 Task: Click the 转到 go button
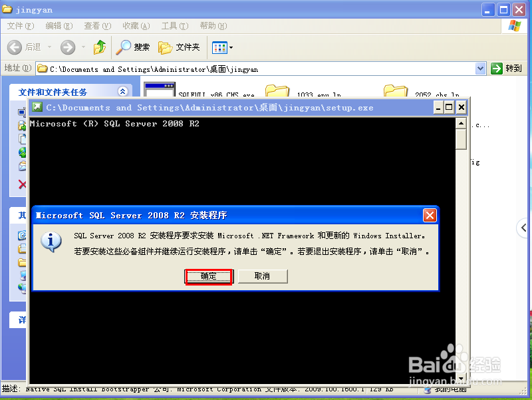(x=506, y=69)
